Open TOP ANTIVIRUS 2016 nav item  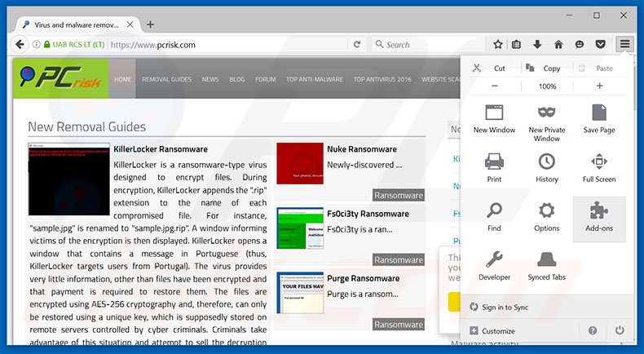point(382,79)
